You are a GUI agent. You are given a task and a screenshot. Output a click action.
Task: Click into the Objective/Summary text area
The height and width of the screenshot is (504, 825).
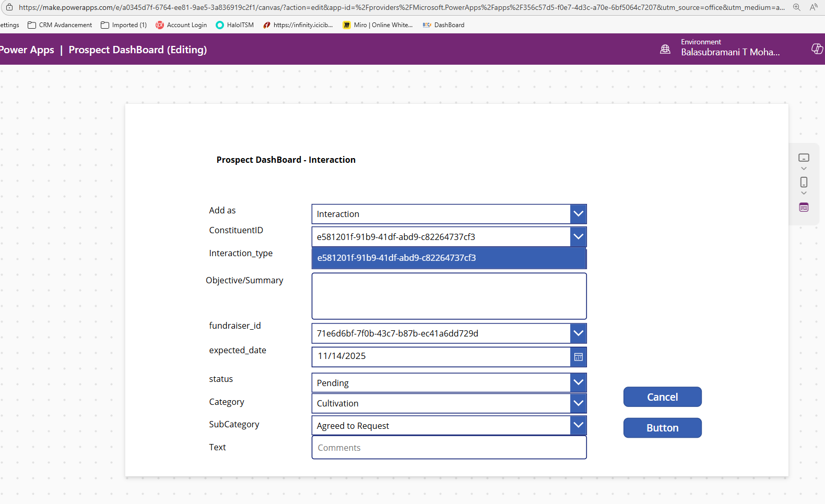click(x=449, y=296)
